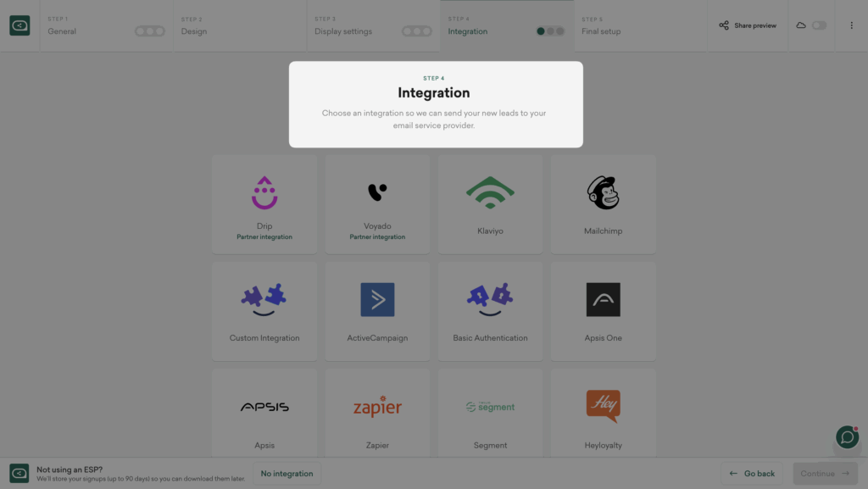Click the Apsis One label text

tap(603, 338)
